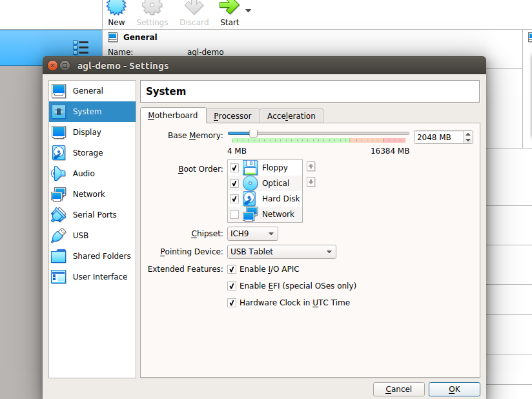
Task: Click the Base Memory 2048 MB field
Action: pyautogui.click(x=438, y=138)
